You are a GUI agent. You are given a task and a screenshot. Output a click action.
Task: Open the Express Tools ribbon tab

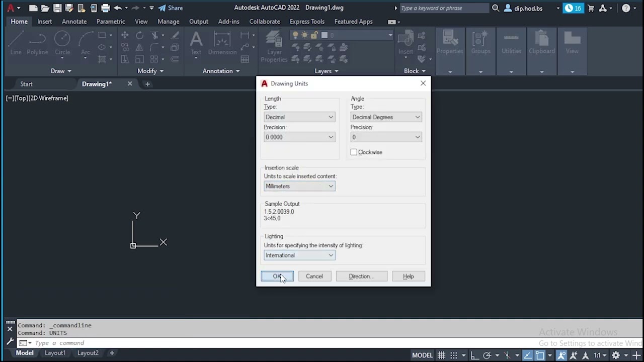[x=307, y=22]
